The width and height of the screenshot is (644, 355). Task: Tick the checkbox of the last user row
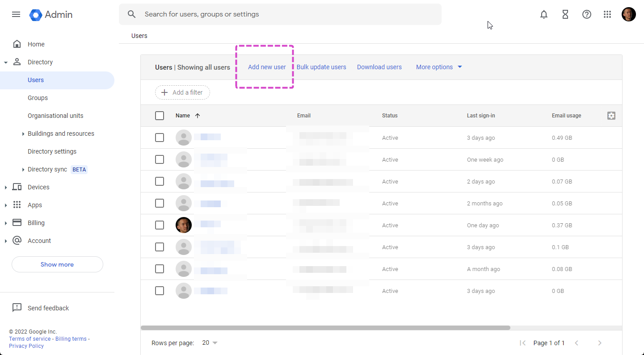point(160,291)
